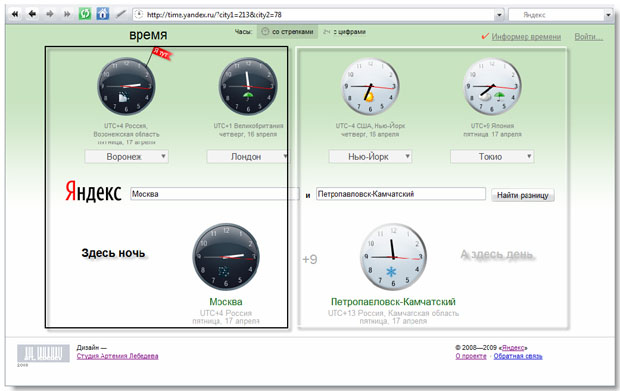Go back with the left arrow button
The height and width of the screenshot is (391, 620).
(32, 14)
